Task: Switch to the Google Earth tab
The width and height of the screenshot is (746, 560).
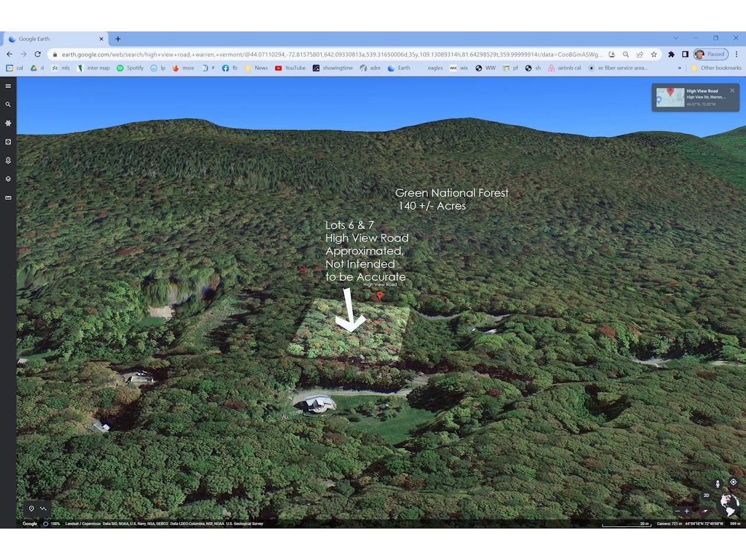Action: pyautogui.click(x=55, y=39)
